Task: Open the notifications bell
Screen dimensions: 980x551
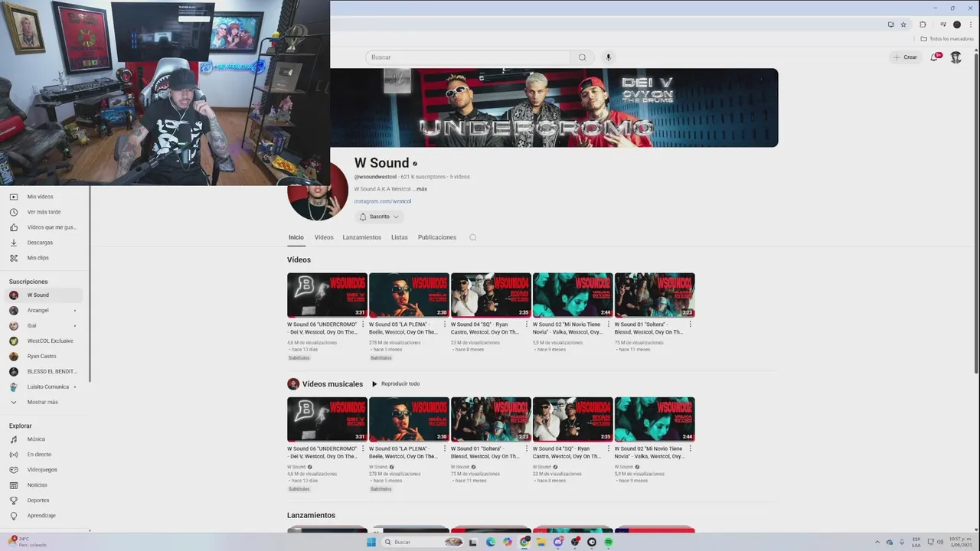Action: 935,57
